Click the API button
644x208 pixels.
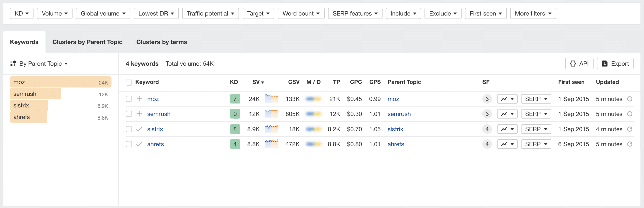click(x=579, y=64)
